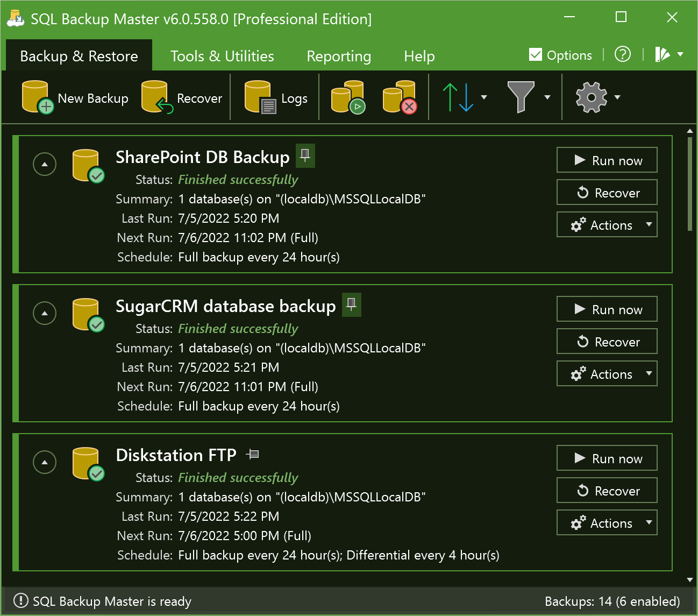The height and width of the screenshot is (616, 698).
Task: Click schedule text mentioning Differential every 4 hour(s)
Action: coord(339,555)
